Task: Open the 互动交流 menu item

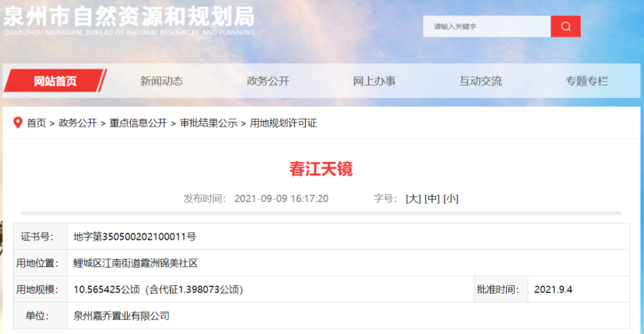Action: (x=480, y=81)
